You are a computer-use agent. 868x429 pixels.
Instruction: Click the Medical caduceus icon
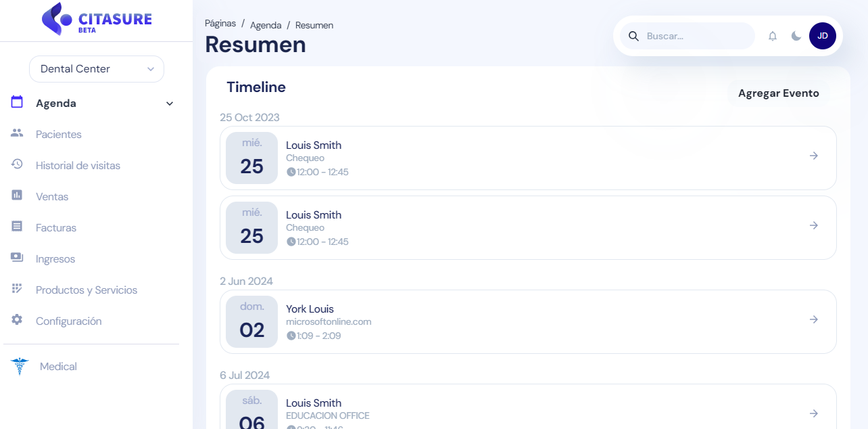[20, 366]
